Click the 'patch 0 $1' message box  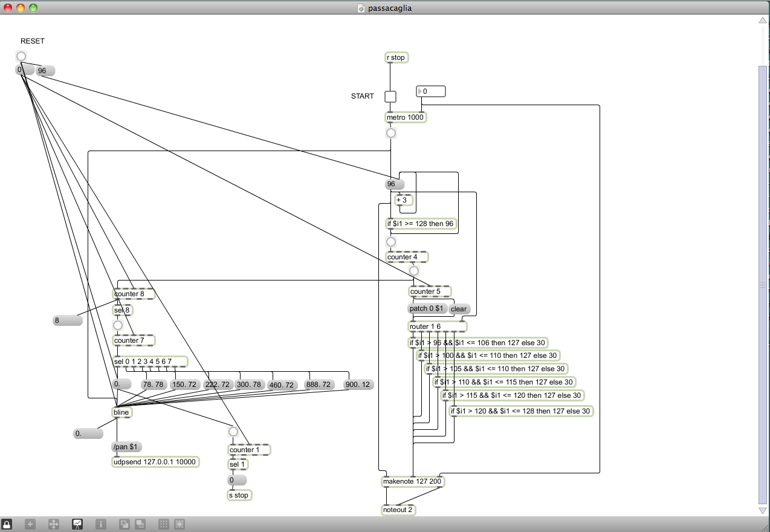(427, 309)
